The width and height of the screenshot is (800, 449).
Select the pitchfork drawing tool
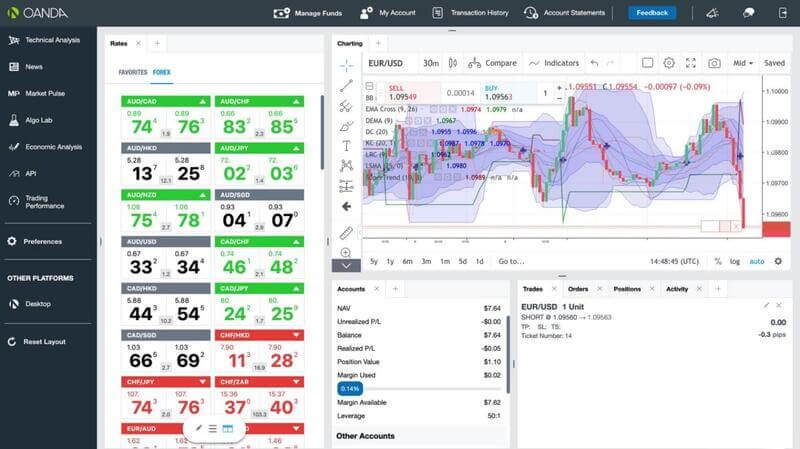(346, 106)
